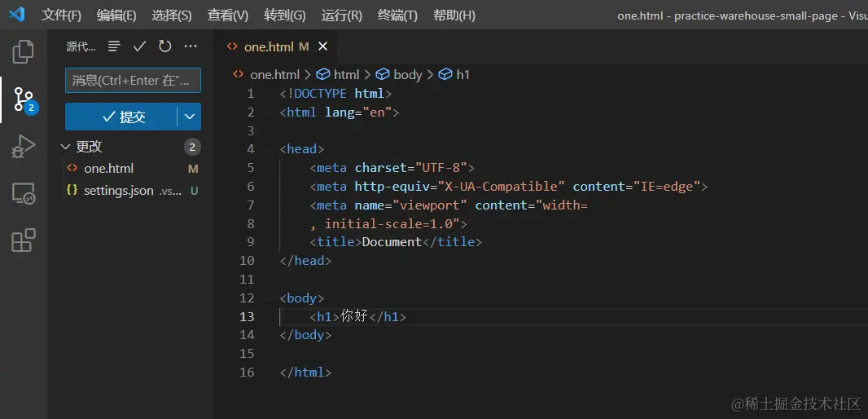This screenshot has height=419, width=868.
Task: Open the commit button dropdown arrow
Action: tap(190, 117)
